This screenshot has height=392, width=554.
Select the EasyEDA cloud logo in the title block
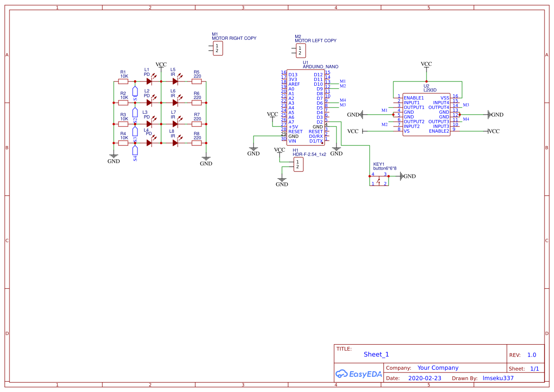pyautogui.click(x=359, y=374)
